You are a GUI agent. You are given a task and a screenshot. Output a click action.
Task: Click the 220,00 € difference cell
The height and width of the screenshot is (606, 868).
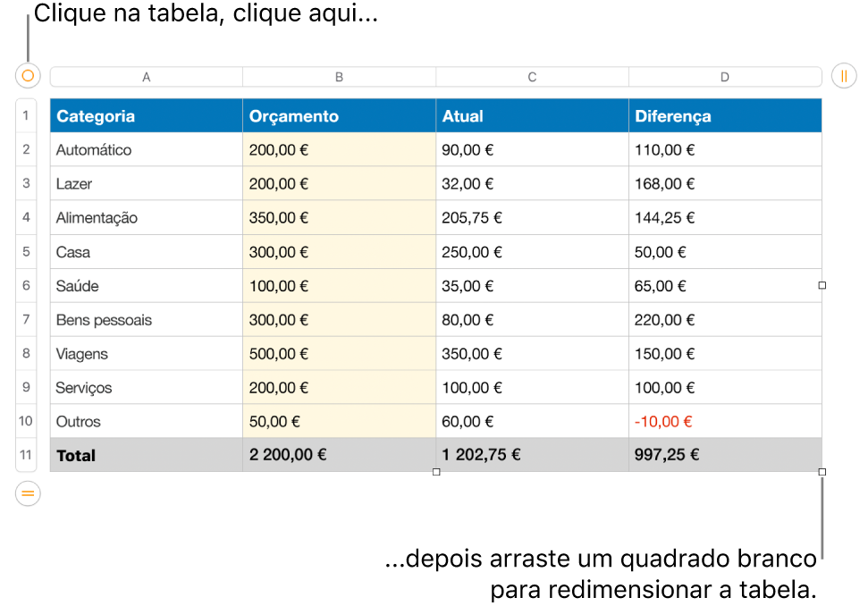725,319
